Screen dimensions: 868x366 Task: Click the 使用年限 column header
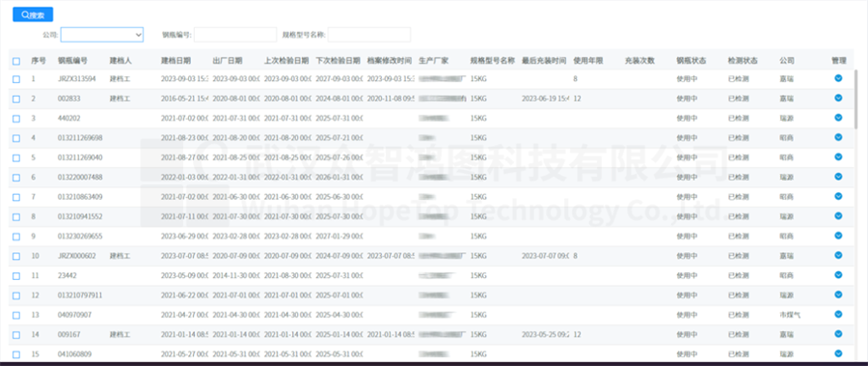pos(588,61)
